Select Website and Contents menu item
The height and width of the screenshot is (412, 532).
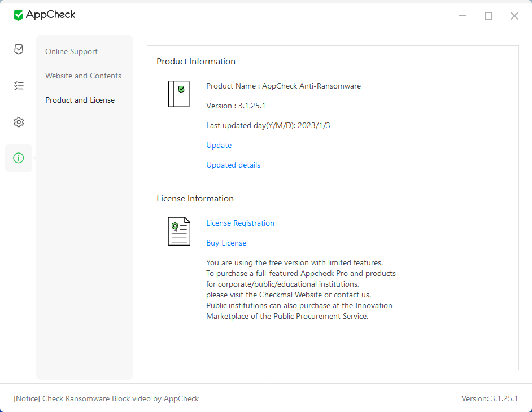pos(83,76)
